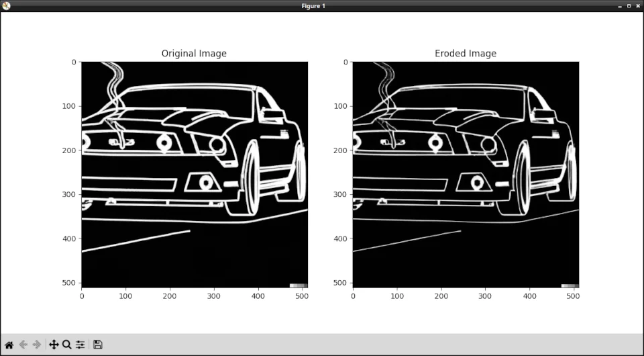Go forward to next view arrow
The image size is (644, 356).
[36, 345]
